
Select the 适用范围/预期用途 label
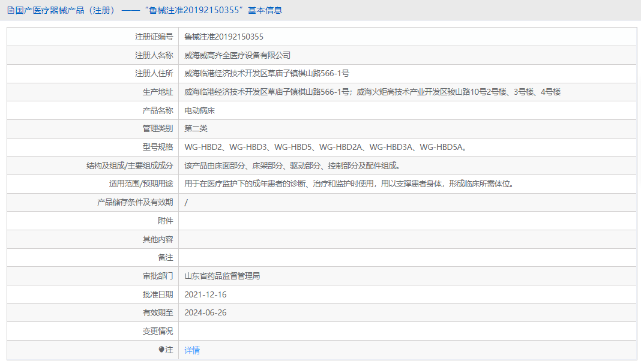coord(141,184)
